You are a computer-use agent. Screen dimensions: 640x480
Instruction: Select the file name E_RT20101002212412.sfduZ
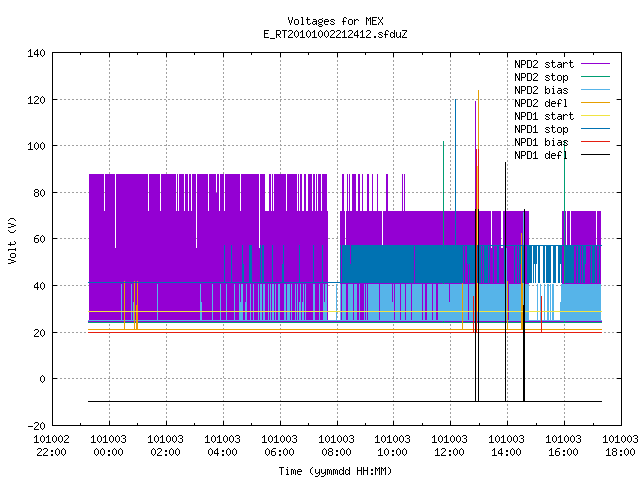(x=335, y=34)
